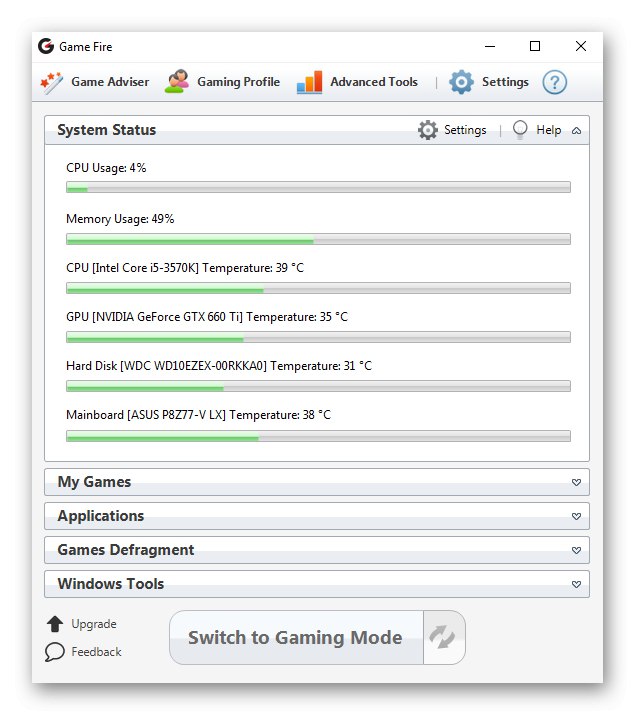Open the System Status Help link
The height and width of the screenshot is (715, 635).
click(x=548, y=130)
